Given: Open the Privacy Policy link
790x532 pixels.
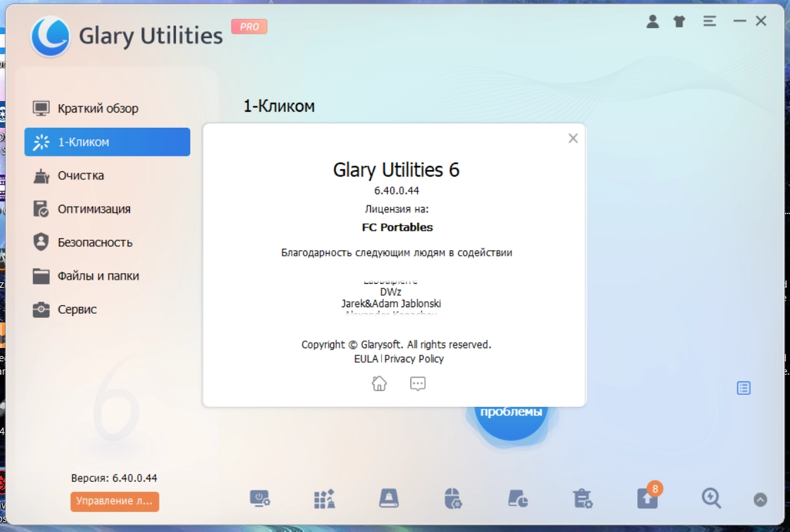Looking at the screenshot, I should [414, 359].
